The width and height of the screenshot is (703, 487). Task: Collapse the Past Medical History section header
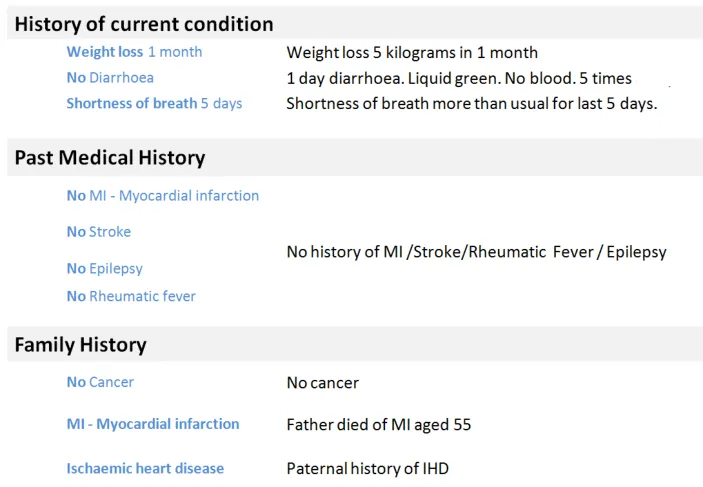[x=110, y=157]
